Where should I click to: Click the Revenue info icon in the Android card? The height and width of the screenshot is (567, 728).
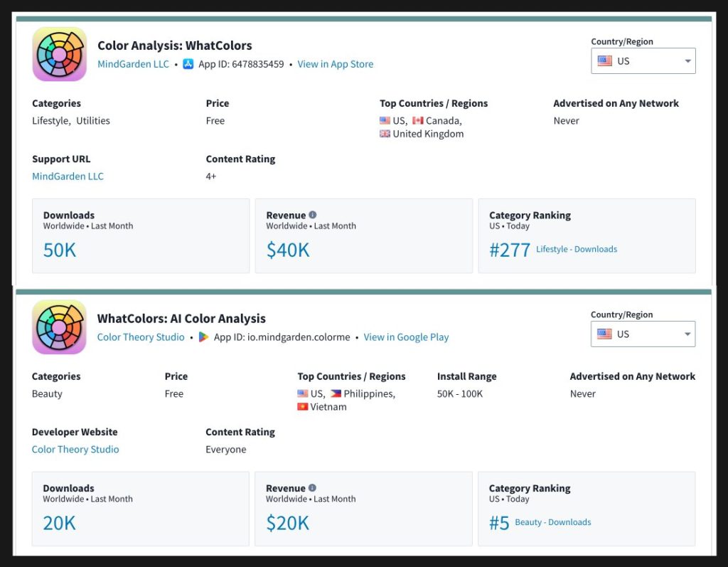tap(312, 488)
